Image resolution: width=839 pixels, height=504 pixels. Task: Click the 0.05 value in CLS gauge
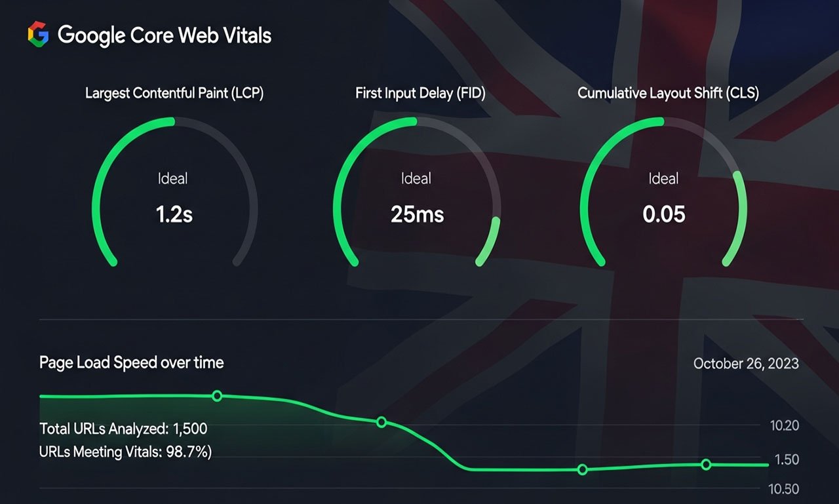pyautogui.click(x=664, y=214)
